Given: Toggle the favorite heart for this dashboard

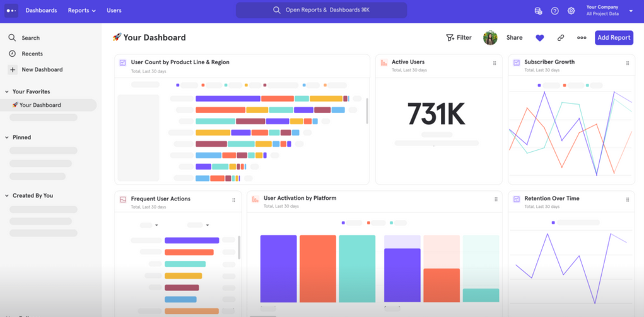Looking at the screenshot, I should [x=539, y=38].
